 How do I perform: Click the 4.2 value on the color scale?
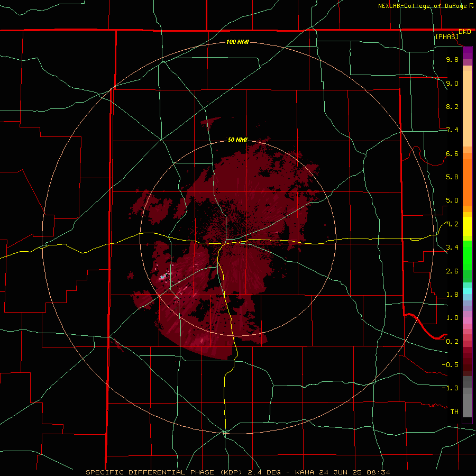(x=452, y=224)
